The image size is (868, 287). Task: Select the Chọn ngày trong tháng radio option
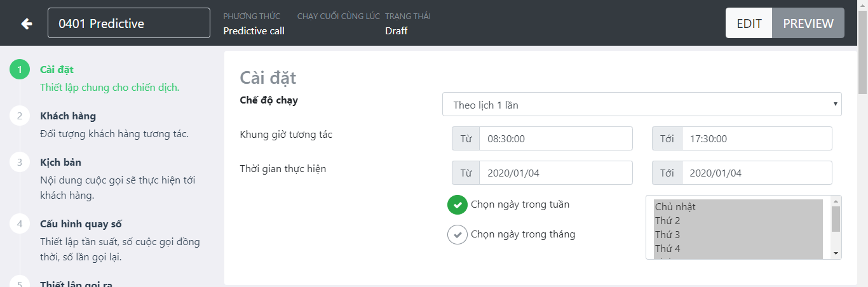point(458,234)
